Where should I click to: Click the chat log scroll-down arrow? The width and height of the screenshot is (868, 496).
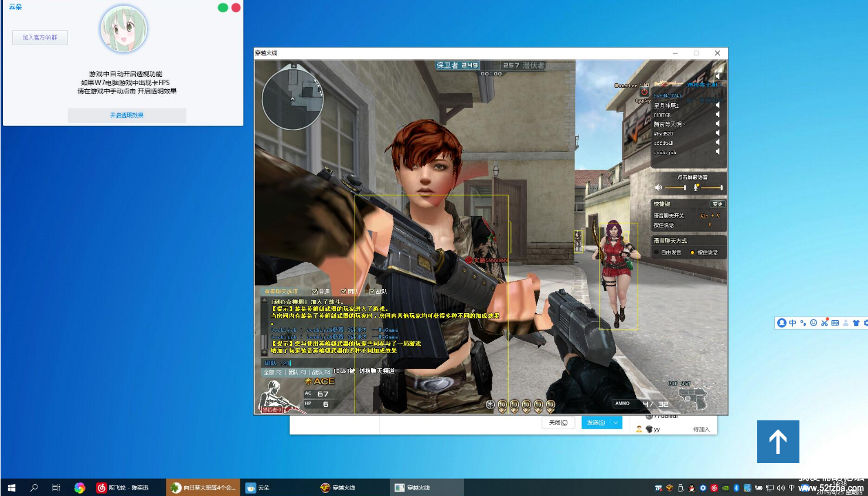pyautogui.click(x=264, y=352)
